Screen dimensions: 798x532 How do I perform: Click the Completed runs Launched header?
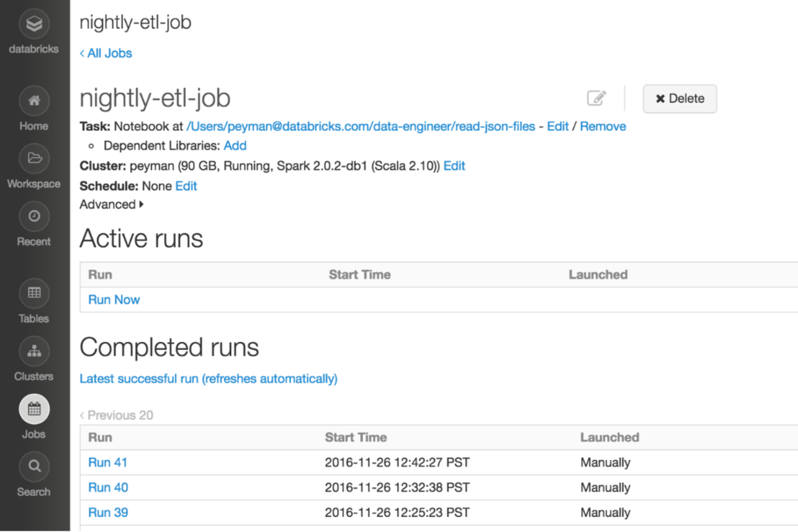pyautogui.click(x=610, y=437)
